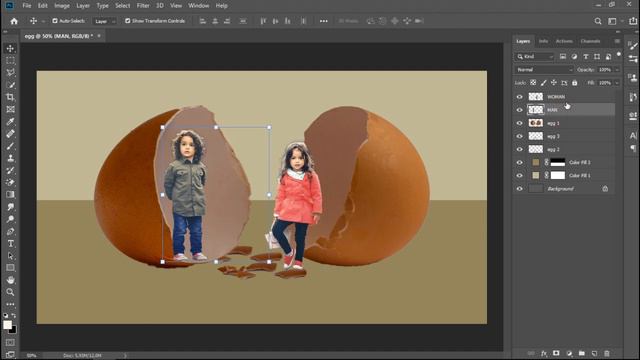Select the Brush tool

[x=11, y=146]
